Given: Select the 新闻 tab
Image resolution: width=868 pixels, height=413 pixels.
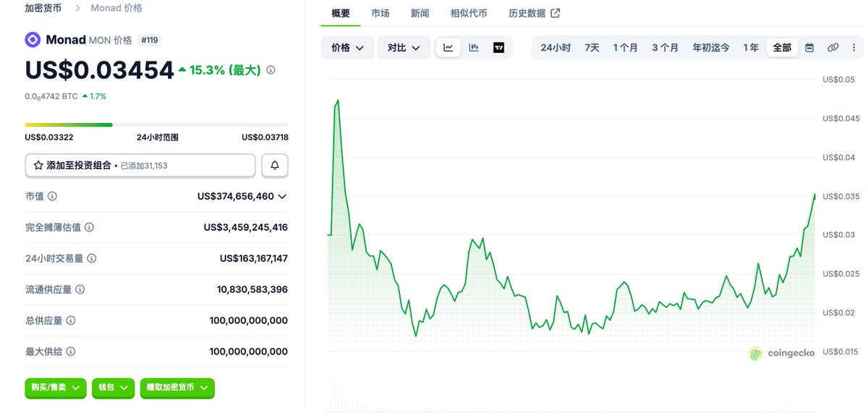Looking at the screenshot, I should pos(420,13).
